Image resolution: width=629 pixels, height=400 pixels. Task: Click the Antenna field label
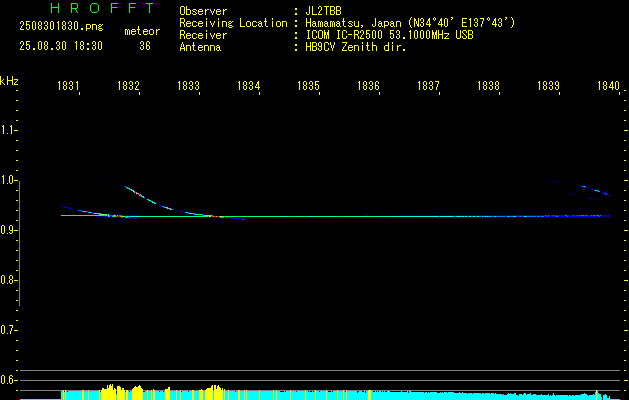point(200,47)
